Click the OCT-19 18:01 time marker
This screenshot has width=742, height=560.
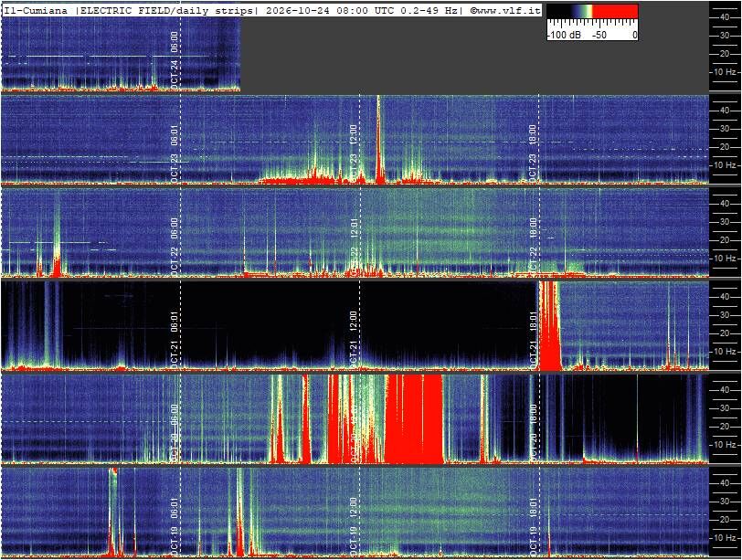click(533, 526)
